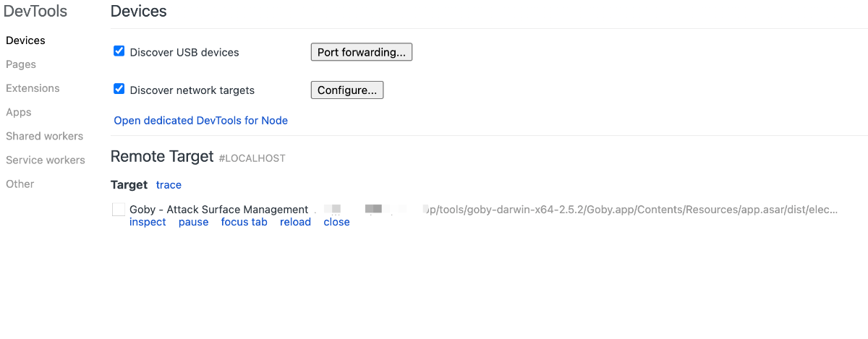Toggle the Discover USB devices checkbox
The width and height of the screenshot is (868, 339).
coord(119,51)
